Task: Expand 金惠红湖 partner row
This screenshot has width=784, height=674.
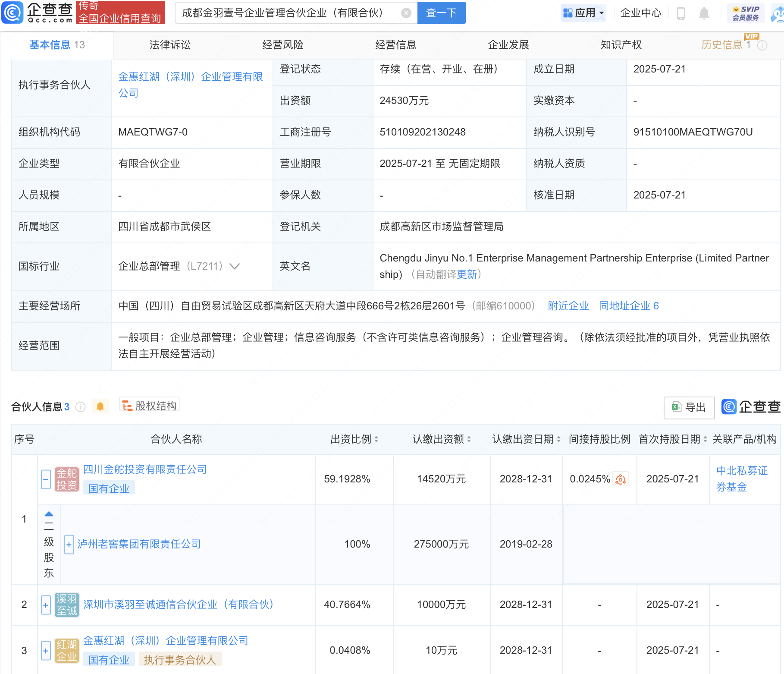Action: pos(46,651)
